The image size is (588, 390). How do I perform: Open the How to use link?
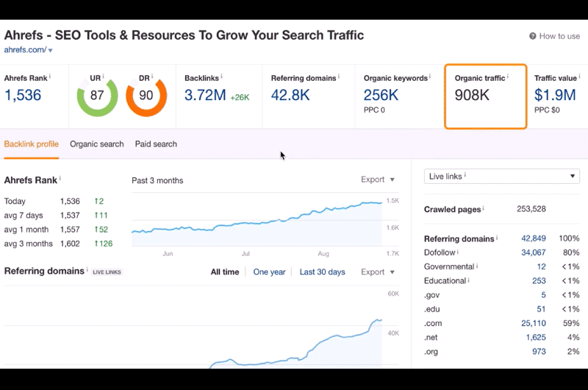tap(559, 36)
